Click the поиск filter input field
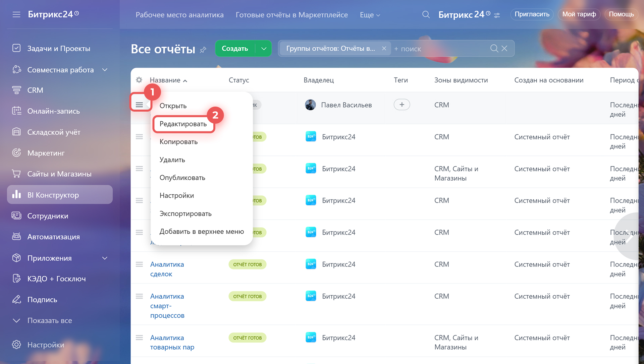 point(439,49)
